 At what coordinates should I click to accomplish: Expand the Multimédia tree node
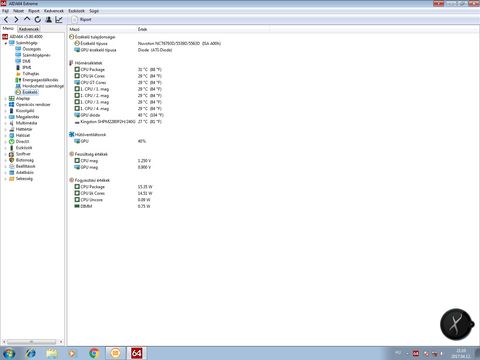(6, 123)
